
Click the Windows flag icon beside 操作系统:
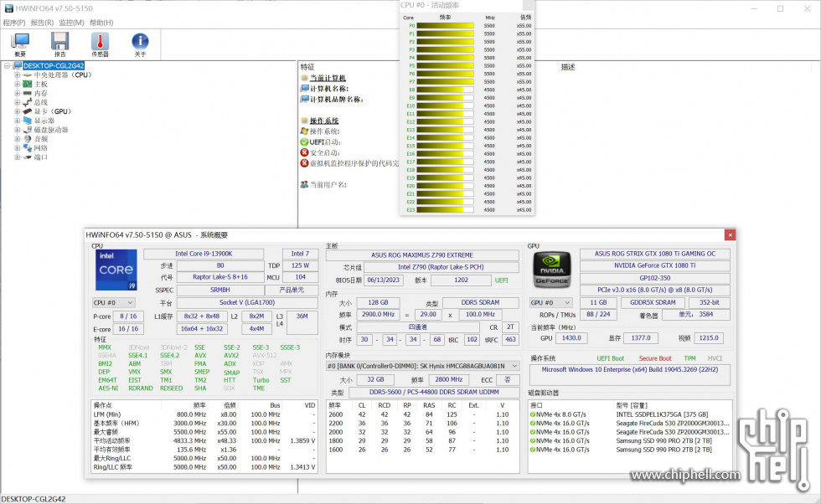(304, 131)
